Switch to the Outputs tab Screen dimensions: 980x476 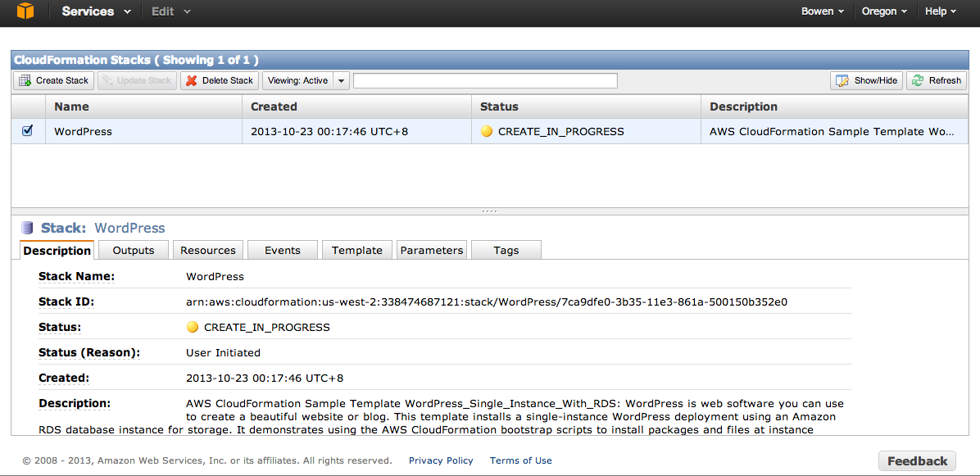point(133,251)
